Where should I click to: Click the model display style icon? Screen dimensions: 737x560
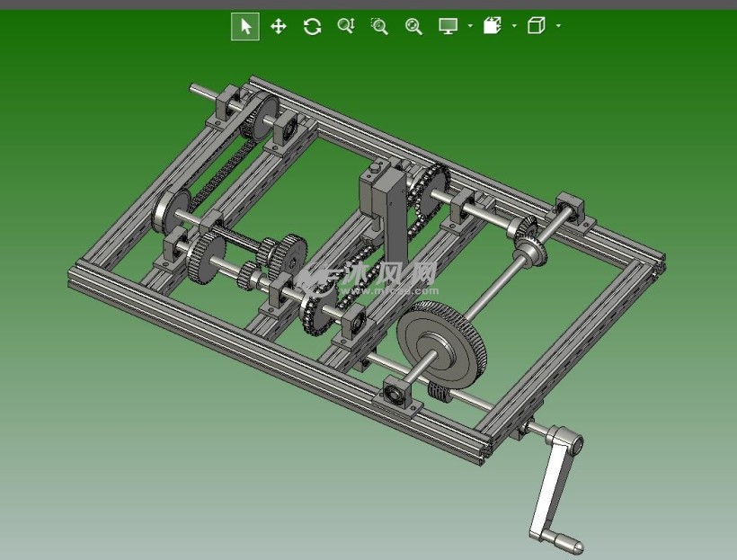(493, 26)
